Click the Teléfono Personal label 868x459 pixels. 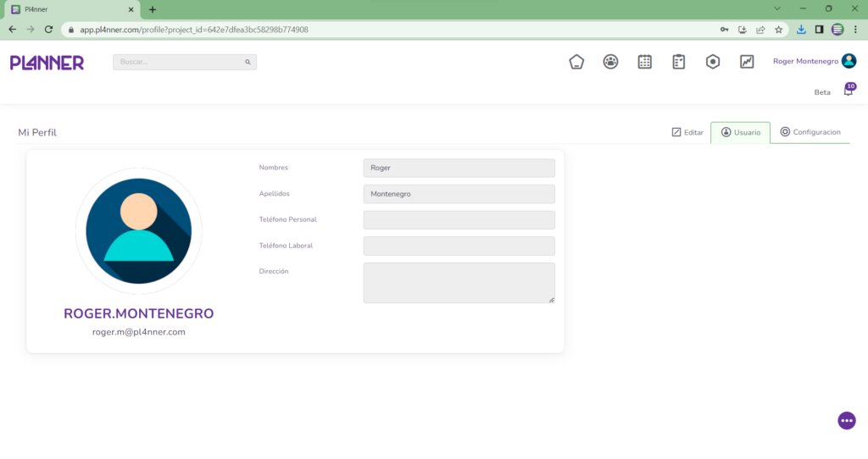pos(288,219)
